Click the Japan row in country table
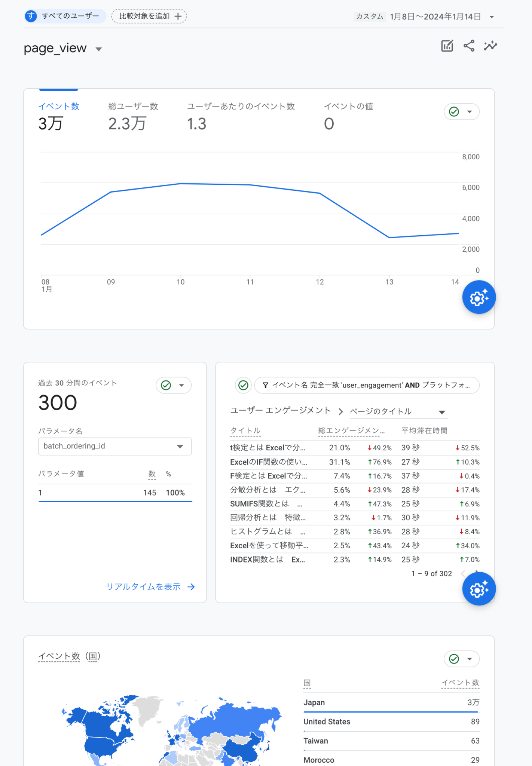The height and width of the screenshot is (766, 532). pyautogui.click(x=391, y=702)
